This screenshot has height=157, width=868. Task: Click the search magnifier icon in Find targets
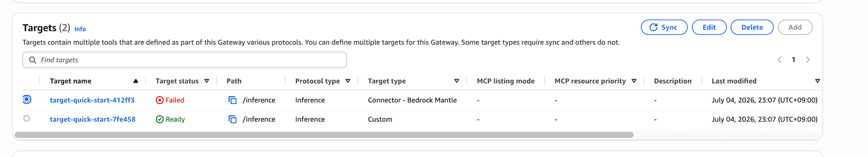coord(33,60)
